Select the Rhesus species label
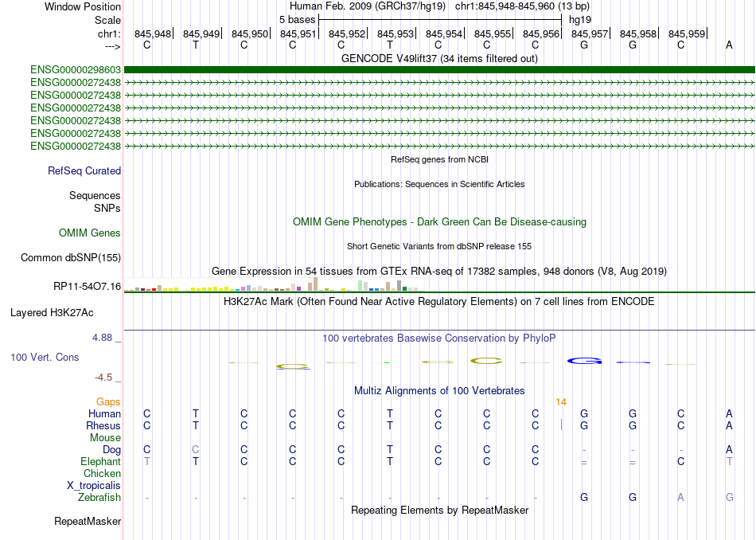This screenshot has width=756, height=540. tap(103, 425)
